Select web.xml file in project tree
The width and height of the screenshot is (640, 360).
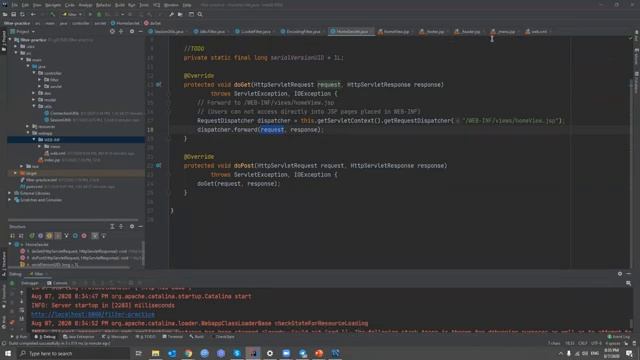coord(58,153)
